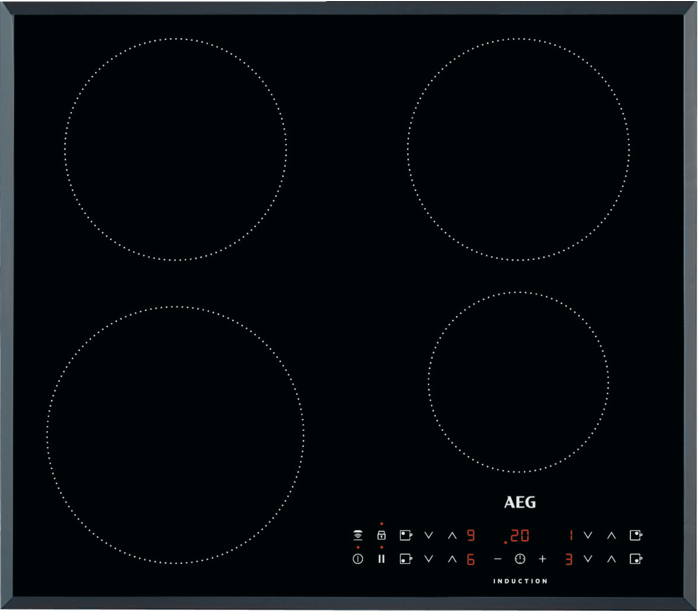Image resolution: width=698 pixels, height=612 pixels.
Task: Tap the up arrow in the display 3 row
Action: (612, 559)
